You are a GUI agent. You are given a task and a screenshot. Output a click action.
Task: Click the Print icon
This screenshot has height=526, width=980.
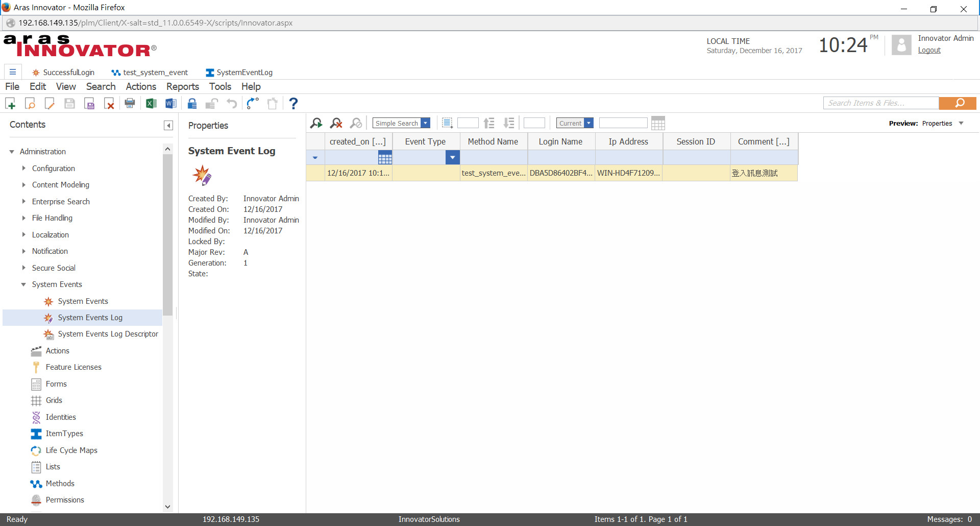[x=130, y=104]
